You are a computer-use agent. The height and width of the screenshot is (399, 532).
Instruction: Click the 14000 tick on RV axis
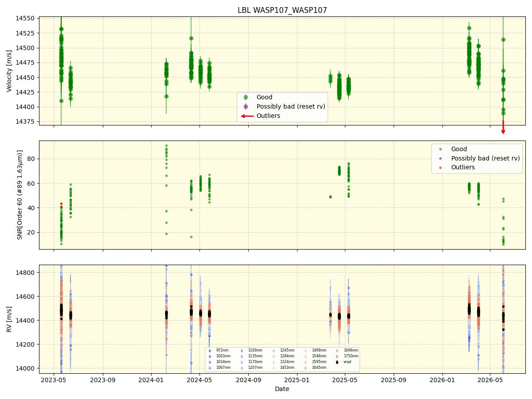26,368
